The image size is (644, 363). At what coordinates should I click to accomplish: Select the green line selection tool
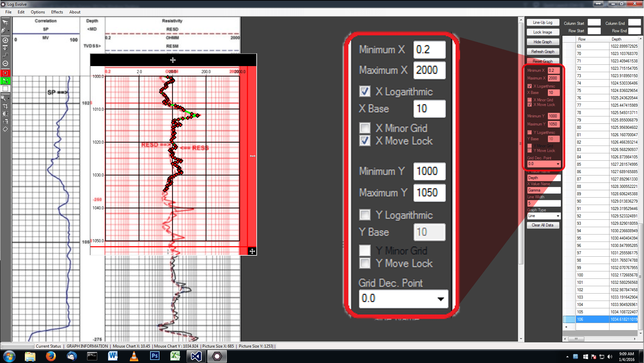(x=5, y=81)
